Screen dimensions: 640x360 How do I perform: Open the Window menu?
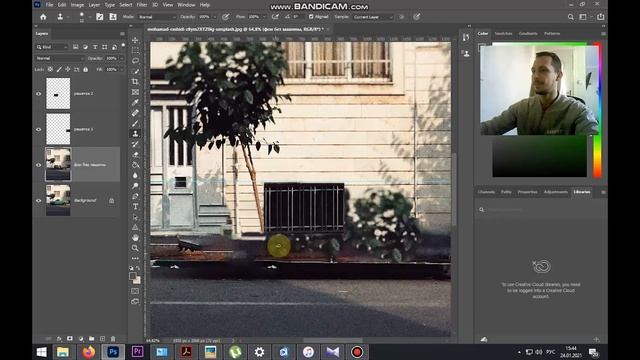click(x=186, y=5)
